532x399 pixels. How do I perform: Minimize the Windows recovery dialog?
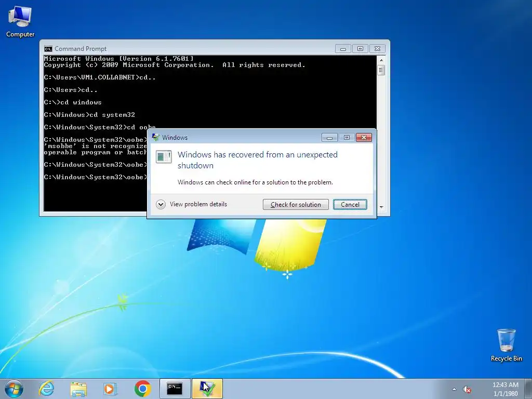coord(329,137)
